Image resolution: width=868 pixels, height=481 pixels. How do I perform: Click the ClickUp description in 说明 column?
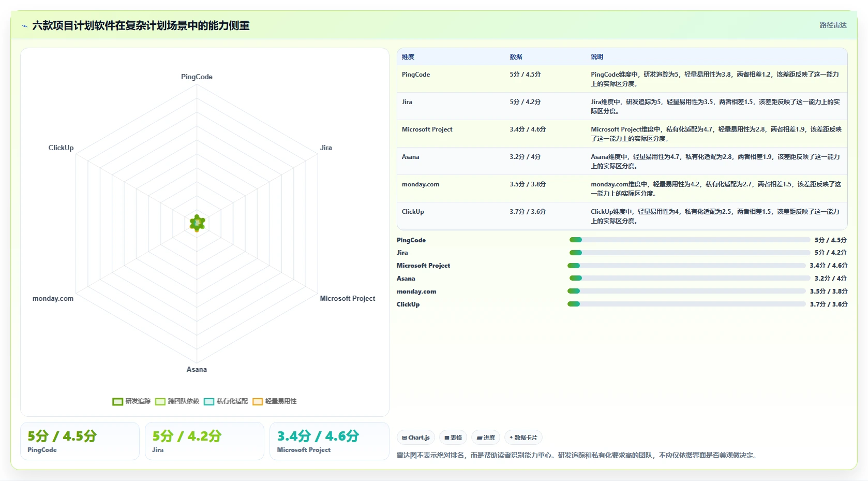[x=715, y=216]
